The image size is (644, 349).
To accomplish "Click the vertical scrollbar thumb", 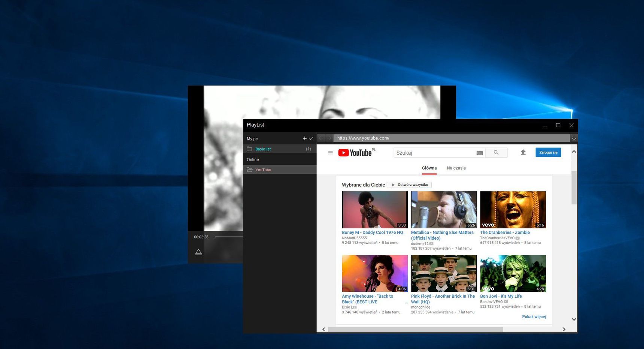I will (574, 188).
